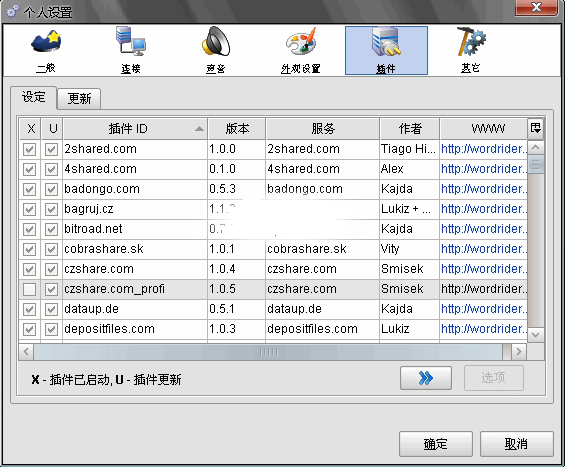Click the horizontal scrollbar left arrow
Viewport: 566px width, 467px height.
coord(26,352)
